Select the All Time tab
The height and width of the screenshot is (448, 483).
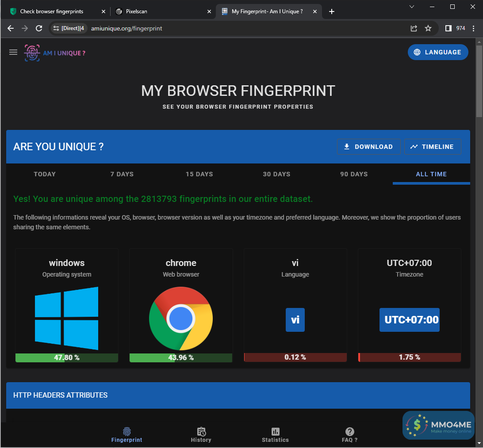click(431, 174)
